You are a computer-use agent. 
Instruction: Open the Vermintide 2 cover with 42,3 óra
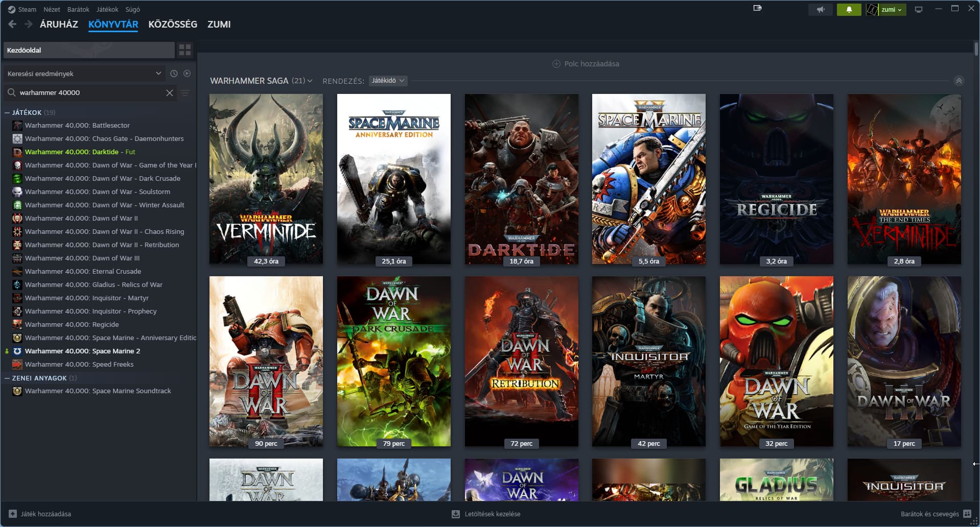[x=266, y=179]
